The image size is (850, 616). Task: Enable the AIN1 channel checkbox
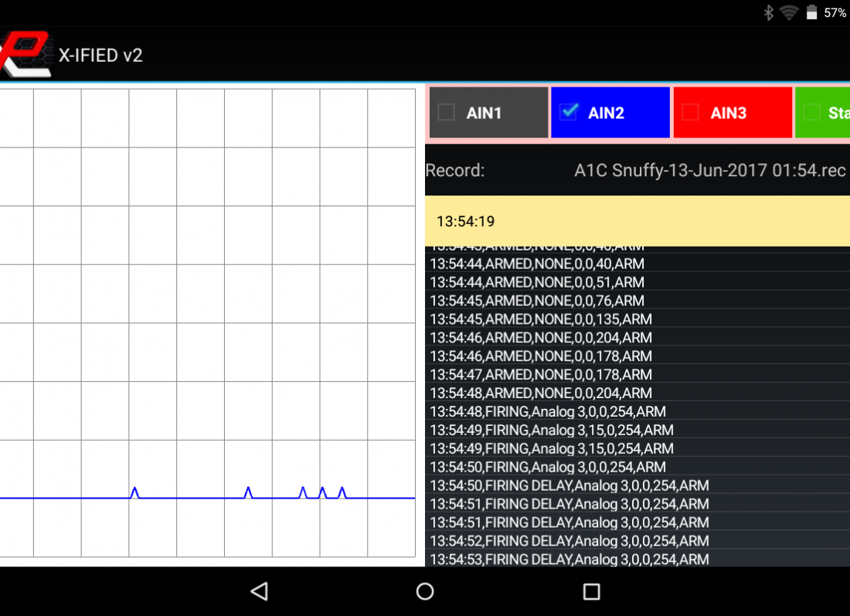click(447, 113)
